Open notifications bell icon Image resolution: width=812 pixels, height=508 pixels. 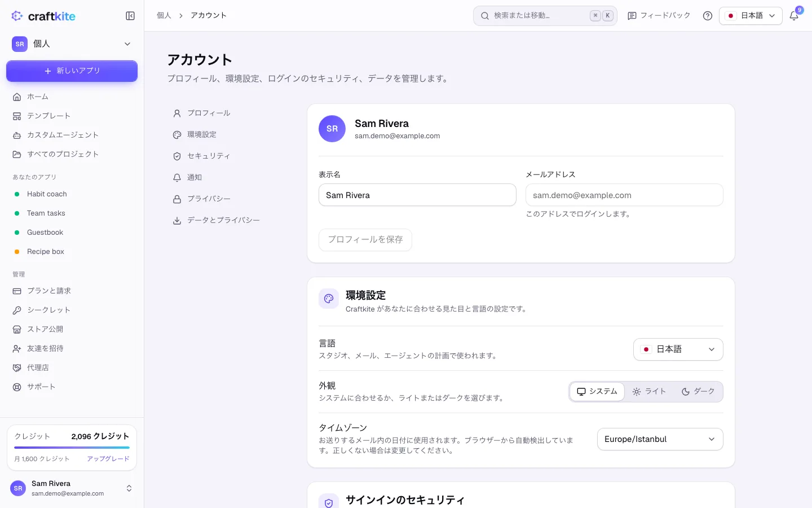point(794,16)
